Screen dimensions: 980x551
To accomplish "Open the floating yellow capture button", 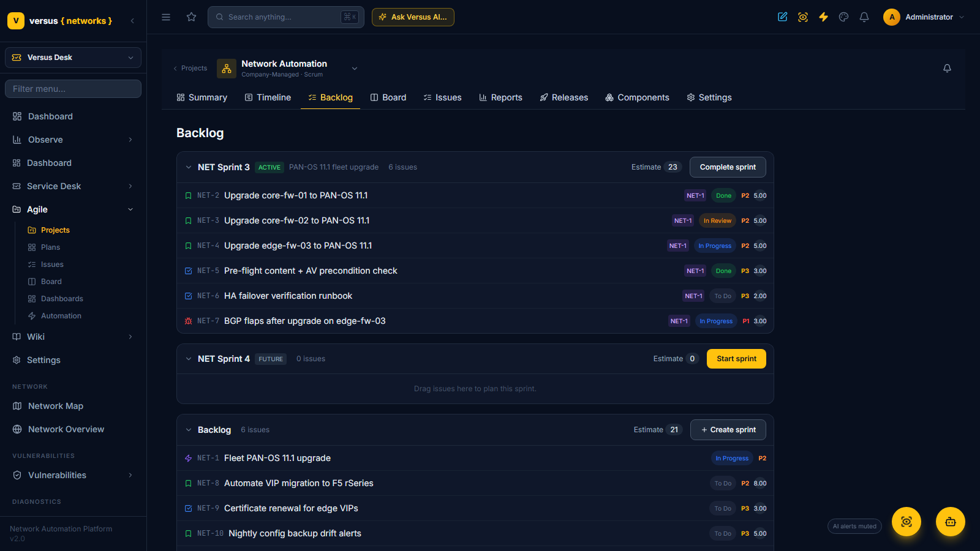I will (x=907, y=522).
